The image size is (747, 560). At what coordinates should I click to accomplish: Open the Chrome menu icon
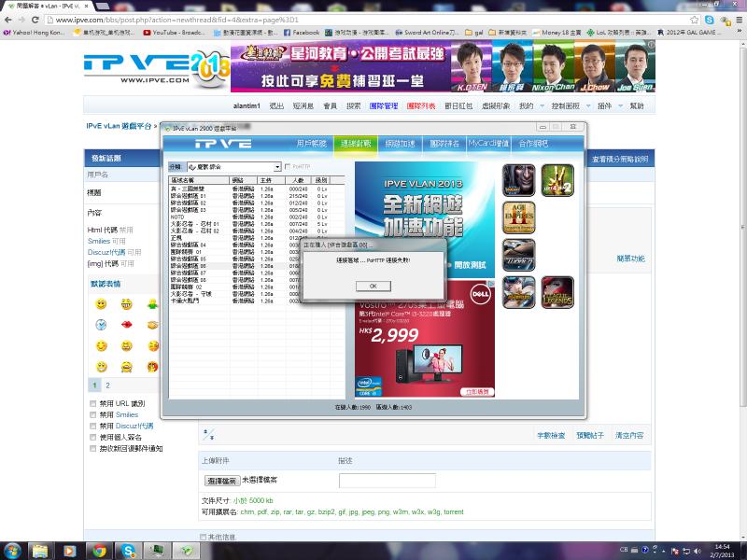pos(739,20)
